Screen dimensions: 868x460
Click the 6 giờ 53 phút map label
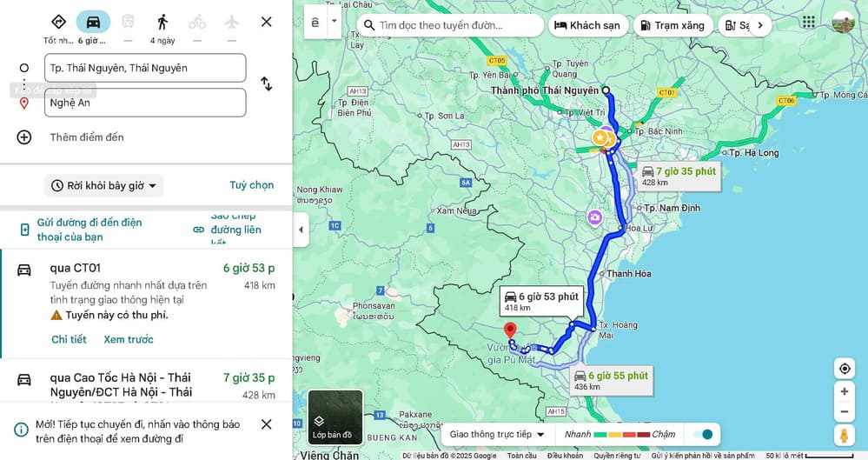[x=541, y=301]
